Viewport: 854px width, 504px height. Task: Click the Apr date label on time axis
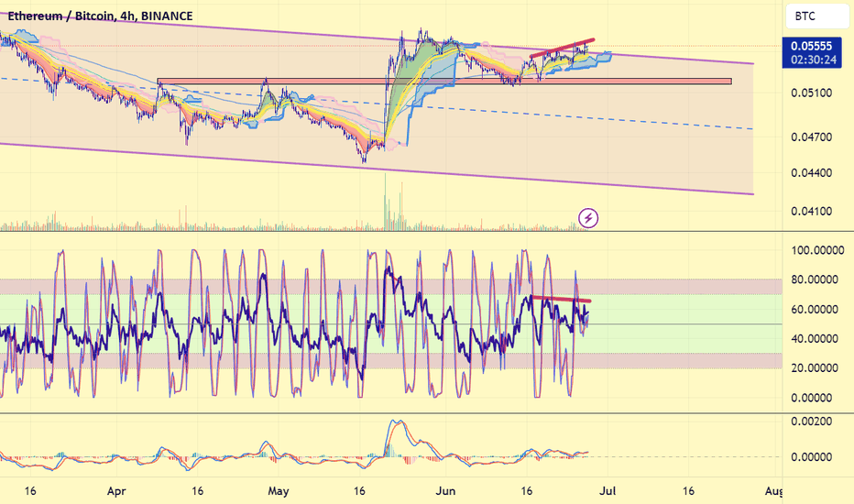pos(116,491)
